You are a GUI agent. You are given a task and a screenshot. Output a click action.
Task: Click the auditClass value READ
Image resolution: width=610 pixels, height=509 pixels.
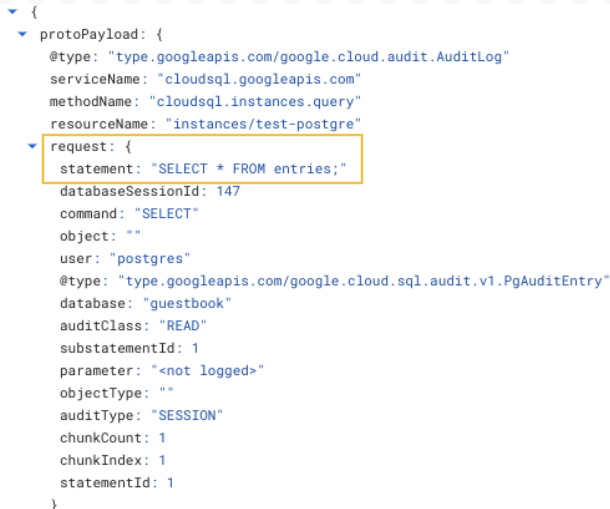coord(183,326)
